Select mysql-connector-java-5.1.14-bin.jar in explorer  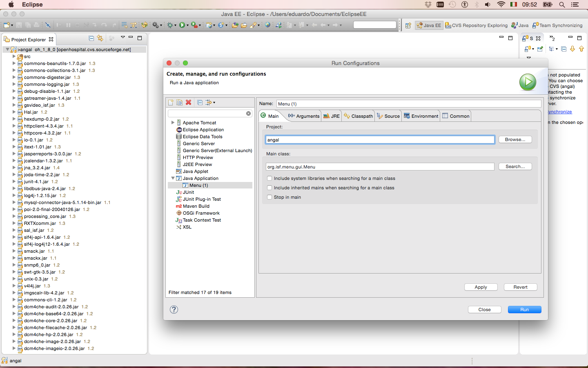pos(62,202)
